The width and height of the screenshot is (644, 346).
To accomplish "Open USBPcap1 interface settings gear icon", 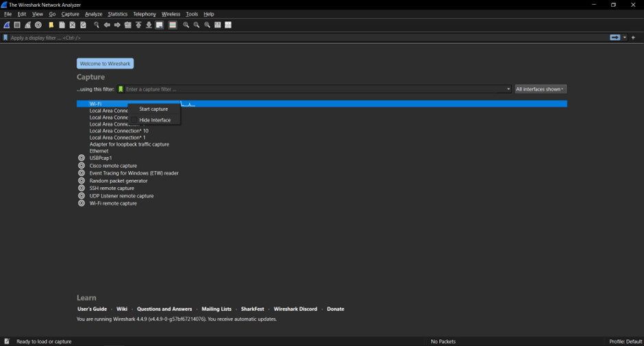I will pyautogui.click(x=82, y=158).
